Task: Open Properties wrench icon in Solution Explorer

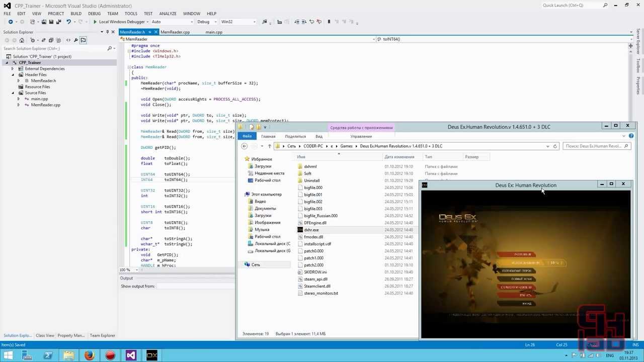Action: pyautogui.click(x=75, y=40)
